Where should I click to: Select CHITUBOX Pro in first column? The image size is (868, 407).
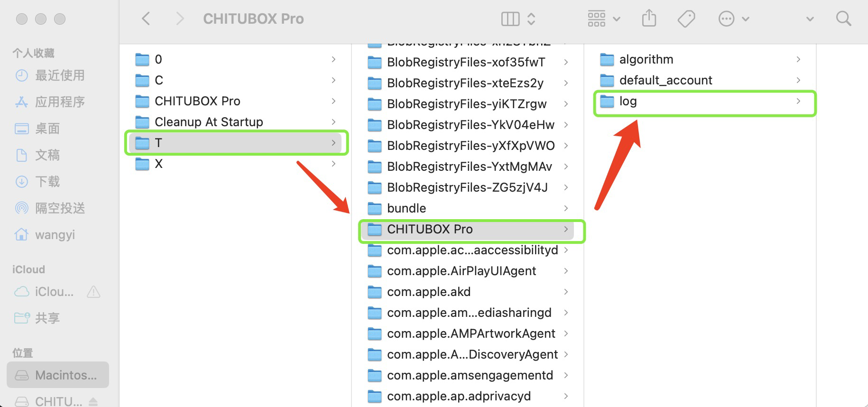click(236, 101)
